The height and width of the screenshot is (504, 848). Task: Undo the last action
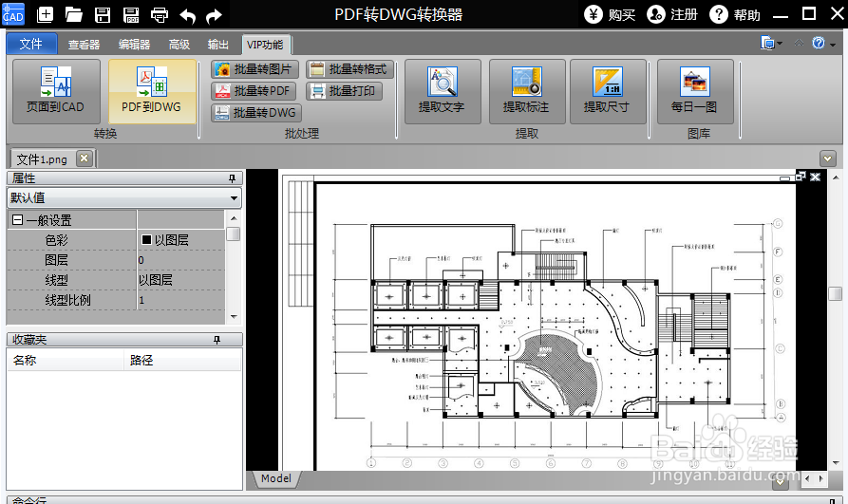(188, 16)
